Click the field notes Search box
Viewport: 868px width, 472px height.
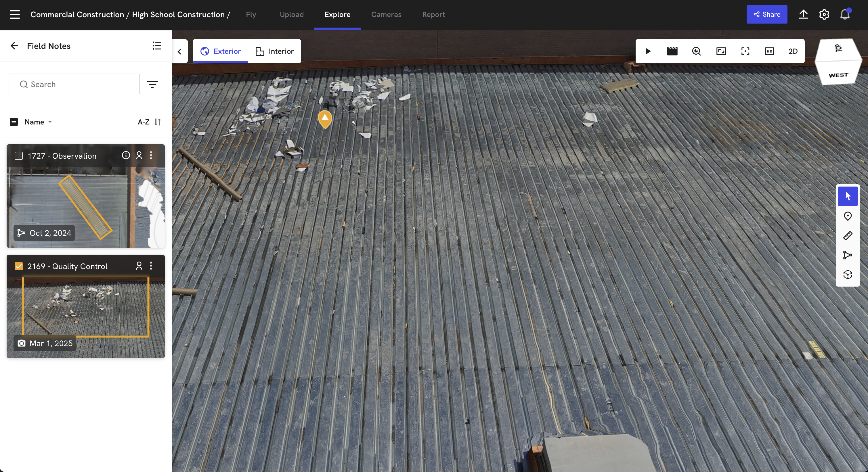pyautogui.click(x=74, y=84)
